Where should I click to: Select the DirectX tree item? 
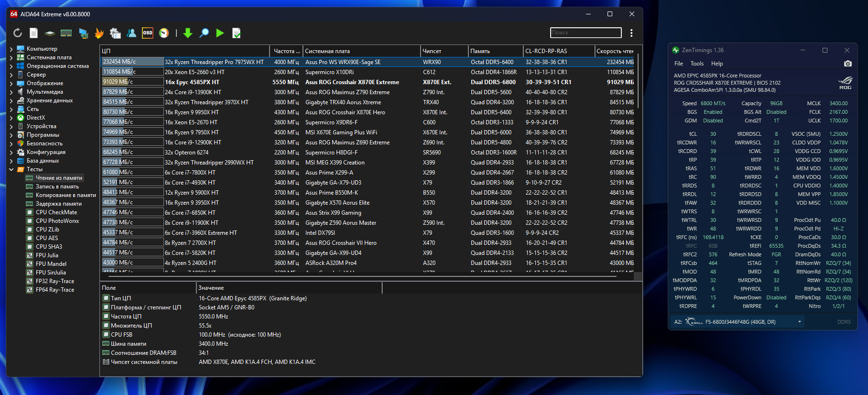[36, 118]
